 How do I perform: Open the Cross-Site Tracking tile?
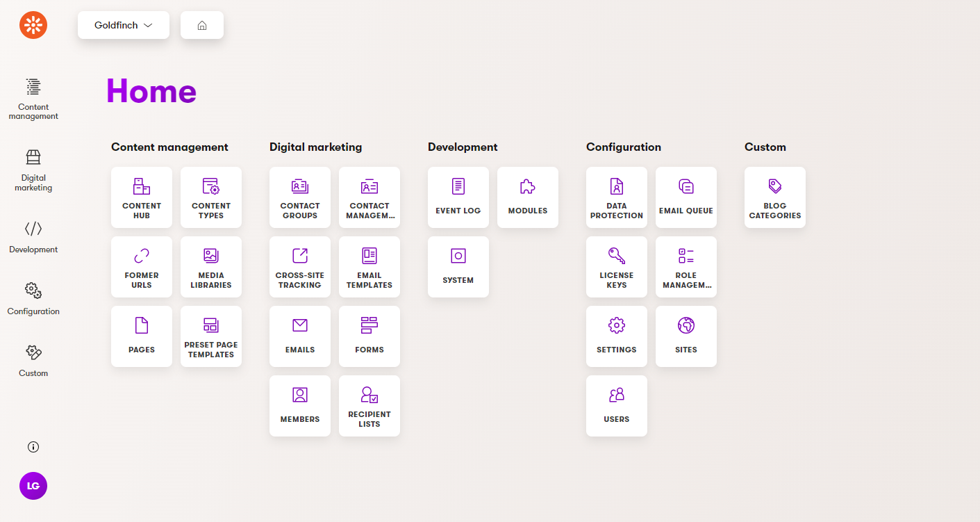[300, 267]
